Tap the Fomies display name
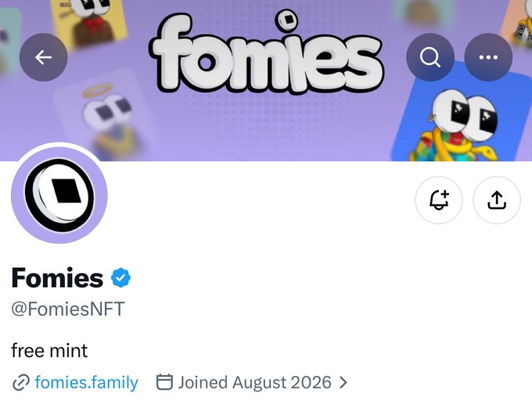Image resolution: width=532 pixels, height=408 pixels. 57,277
